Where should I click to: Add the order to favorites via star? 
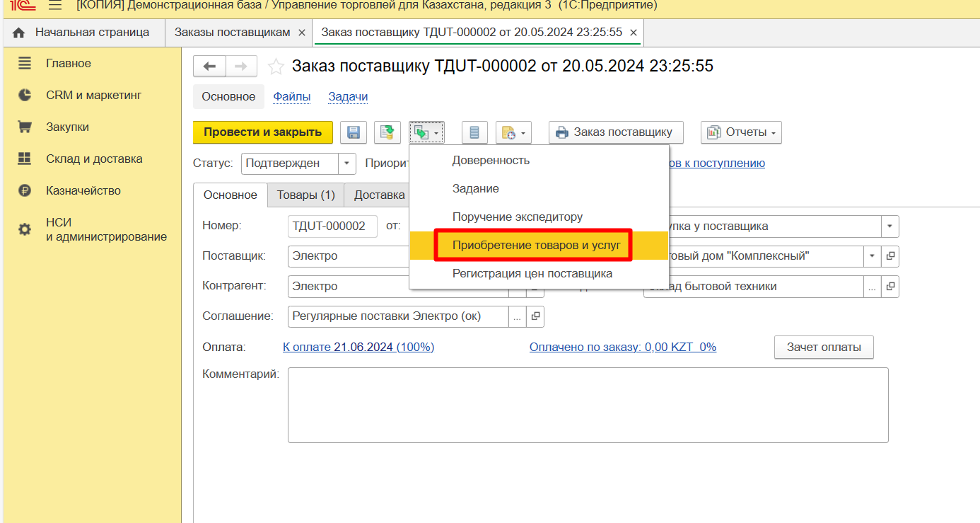276,67
